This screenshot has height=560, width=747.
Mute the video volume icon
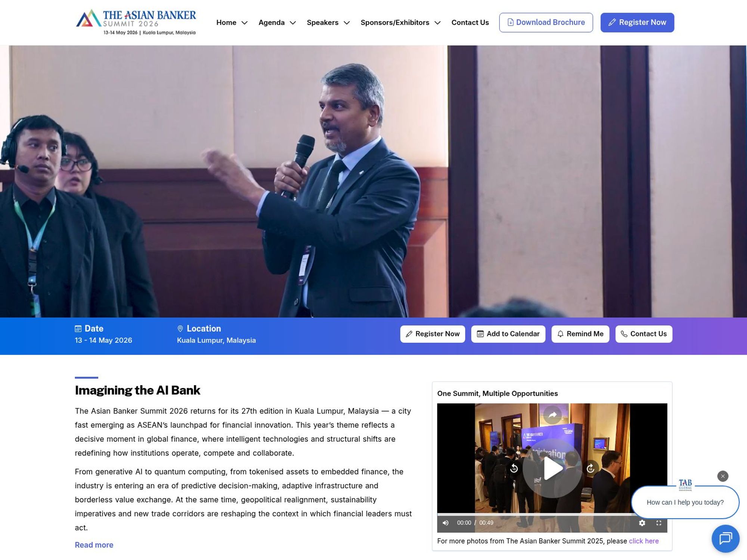coord(445,523)
